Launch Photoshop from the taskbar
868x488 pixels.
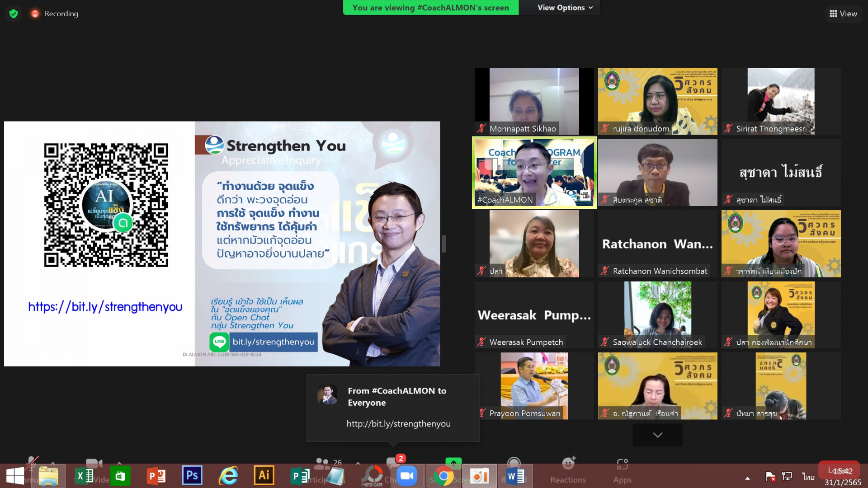click(192, 475)
